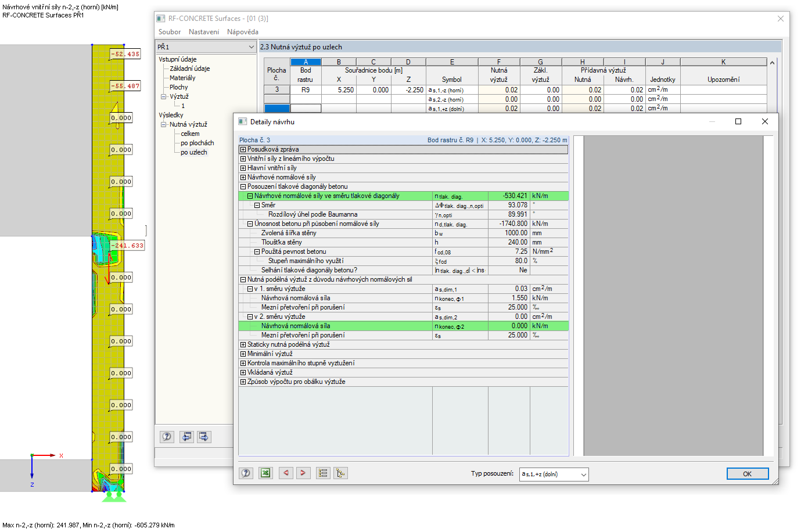Click column A header in table
The height and width of the screenshot is (532, 808).
(x=306, y=62)
